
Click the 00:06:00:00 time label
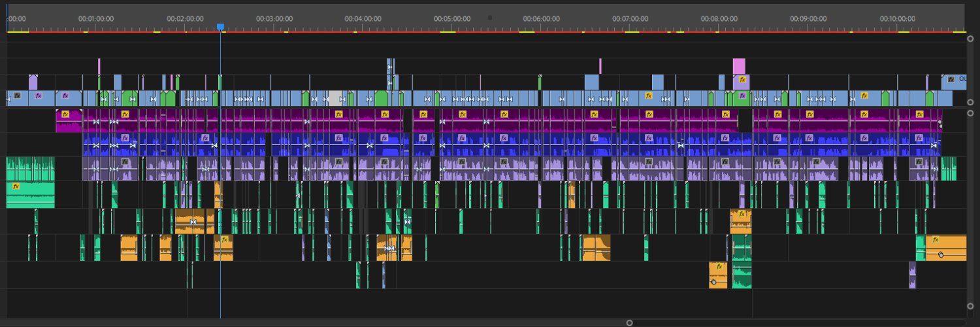pyautogui.click(x=541, y=19)
